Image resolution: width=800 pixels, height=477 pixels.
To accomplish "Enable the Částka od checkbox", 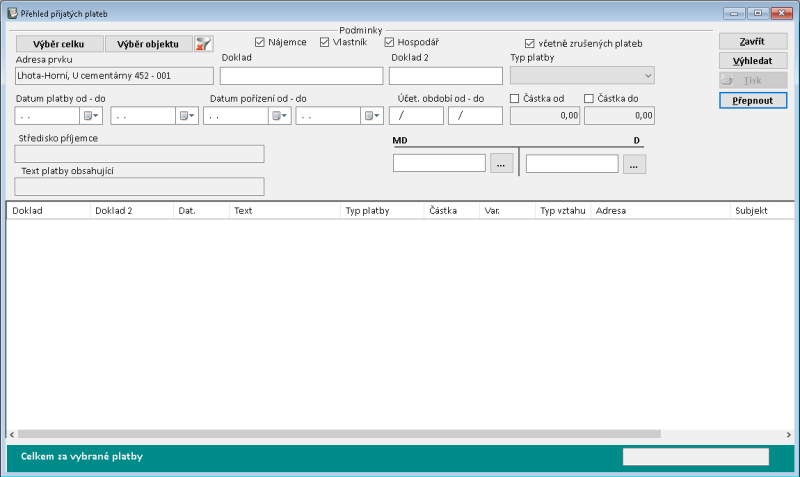I will 516,98.
